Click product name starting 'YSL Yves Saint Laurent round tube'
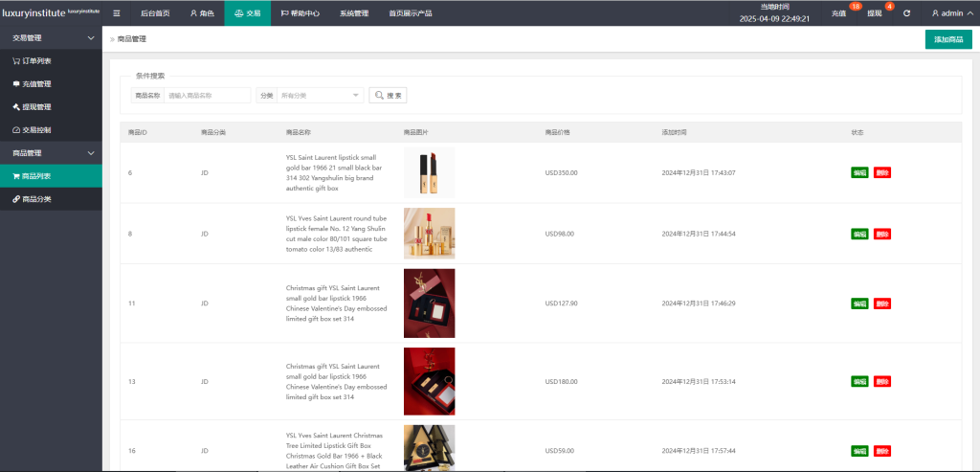Screen dimensions: 980x472 [x=336, y=234]
